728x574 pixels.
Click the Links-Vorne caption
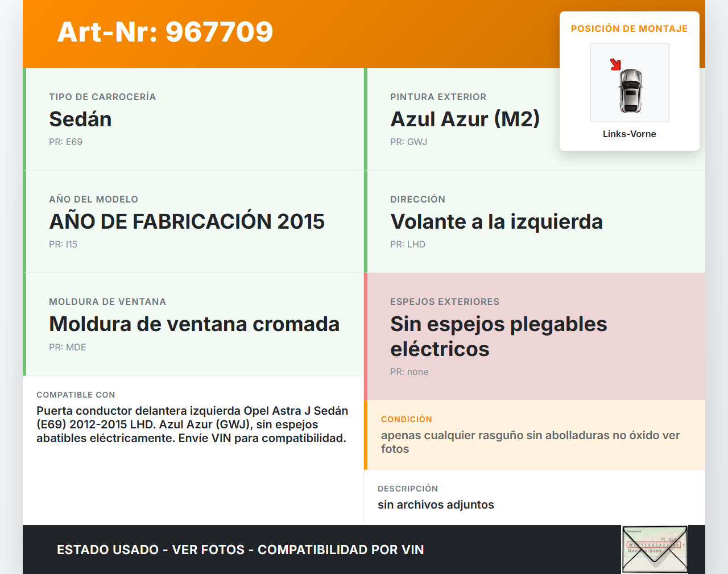coord(630,134)
